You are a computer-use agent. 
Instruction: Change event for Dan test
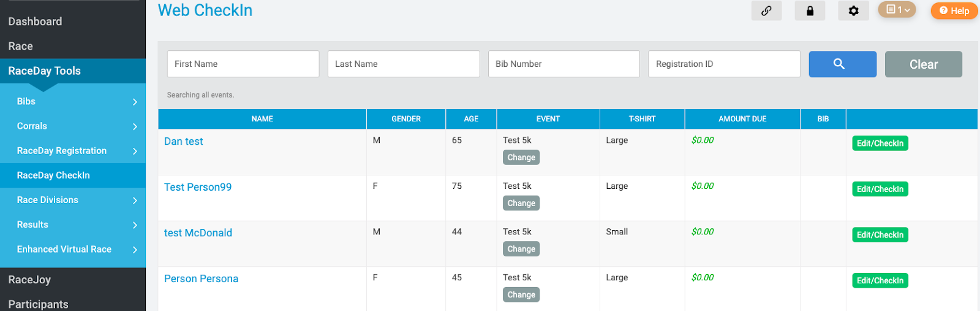point(521,158)
